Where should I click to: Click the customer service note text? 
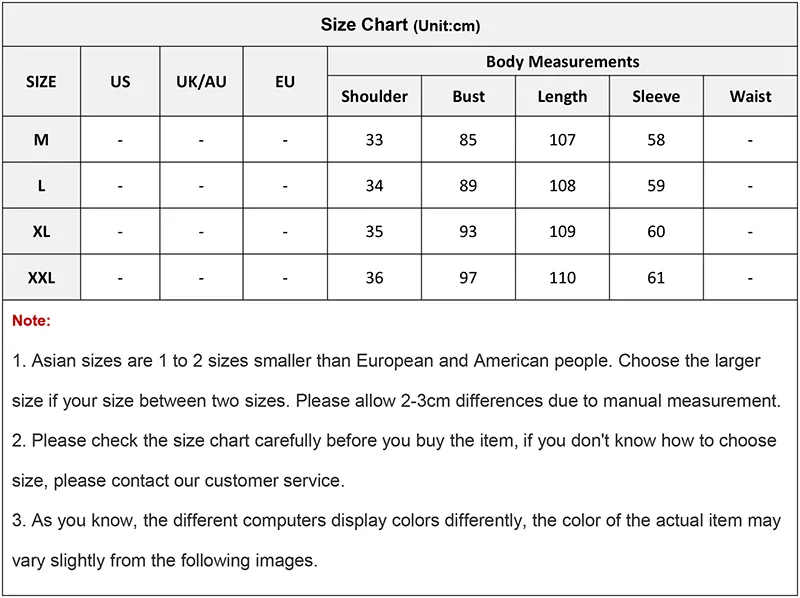coord(394,460)
